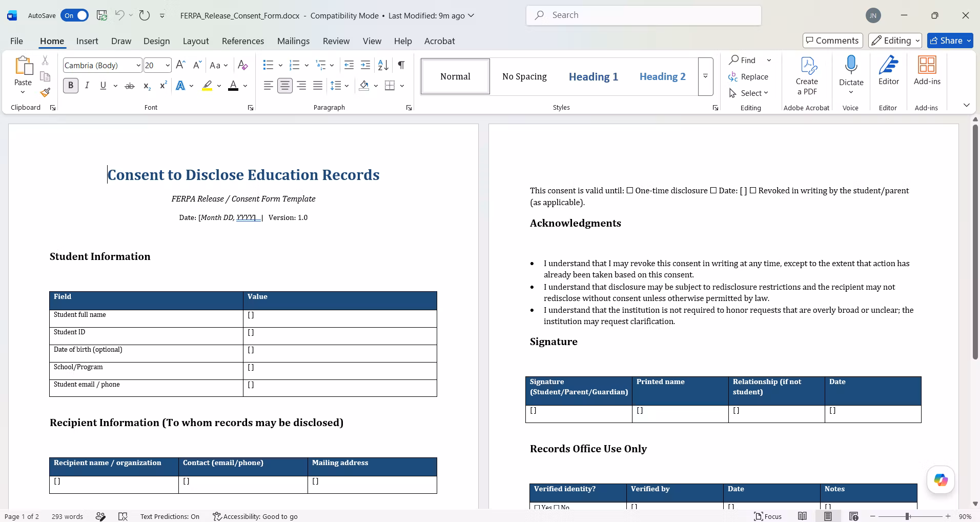Switch to the References tab
The width and height of the screenshot is (980, 522).
[243, 41]
